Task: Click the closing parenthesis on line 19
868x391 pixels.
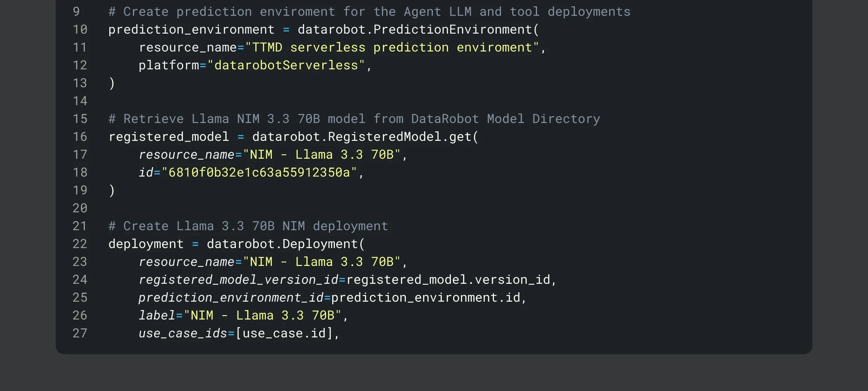Action: [x=112, y=191]
